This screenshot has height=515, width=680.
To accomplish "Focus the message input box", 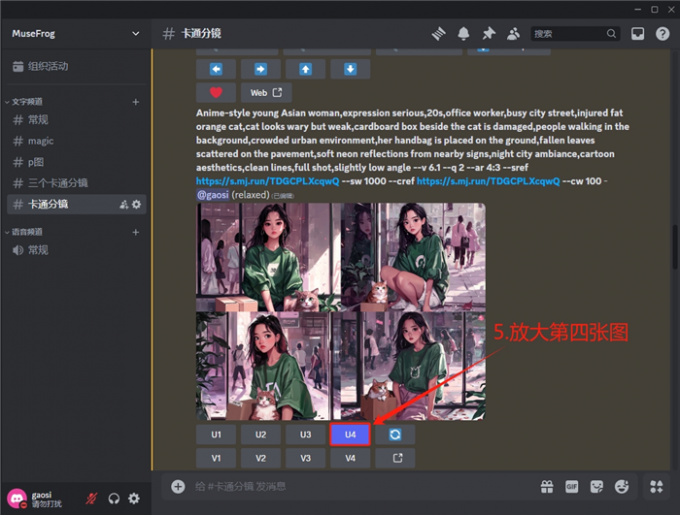I will point(362,486).
